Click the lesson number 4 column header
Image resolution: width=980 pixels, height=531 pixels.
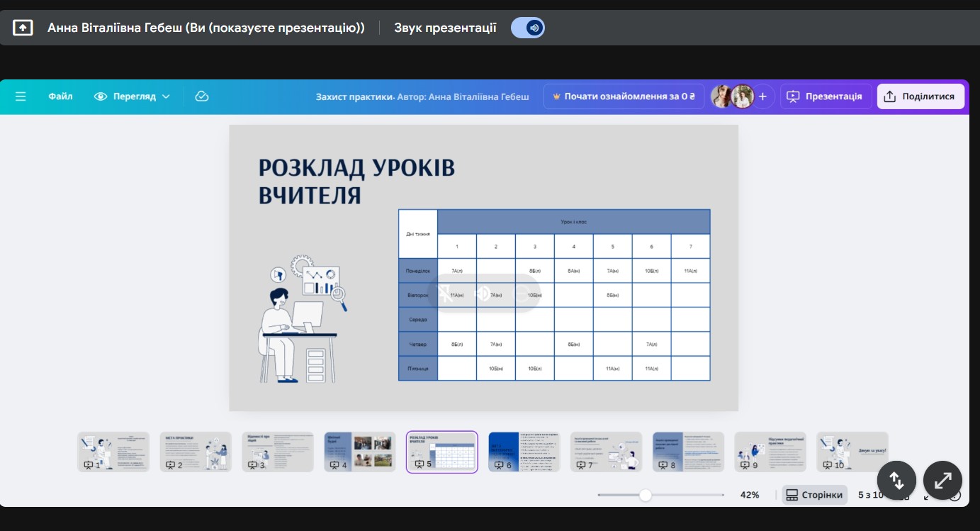573,246
